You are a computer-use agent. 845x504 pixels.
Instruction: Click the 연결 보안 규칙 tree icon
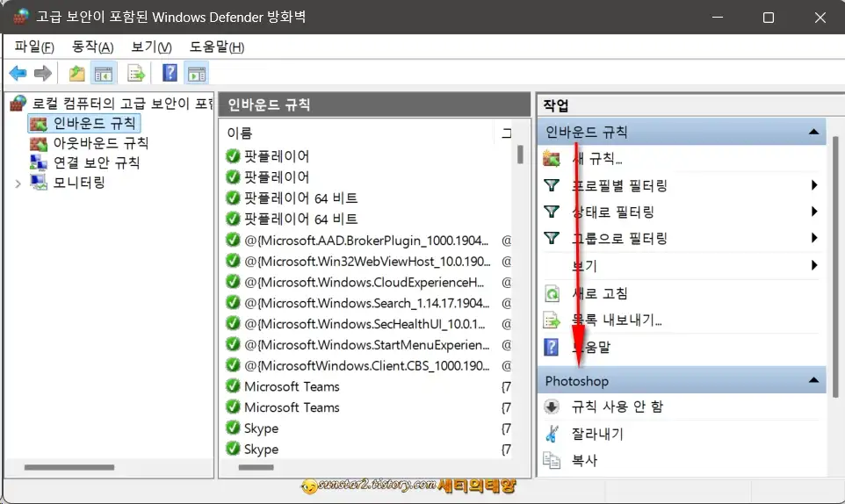point(39,162)
